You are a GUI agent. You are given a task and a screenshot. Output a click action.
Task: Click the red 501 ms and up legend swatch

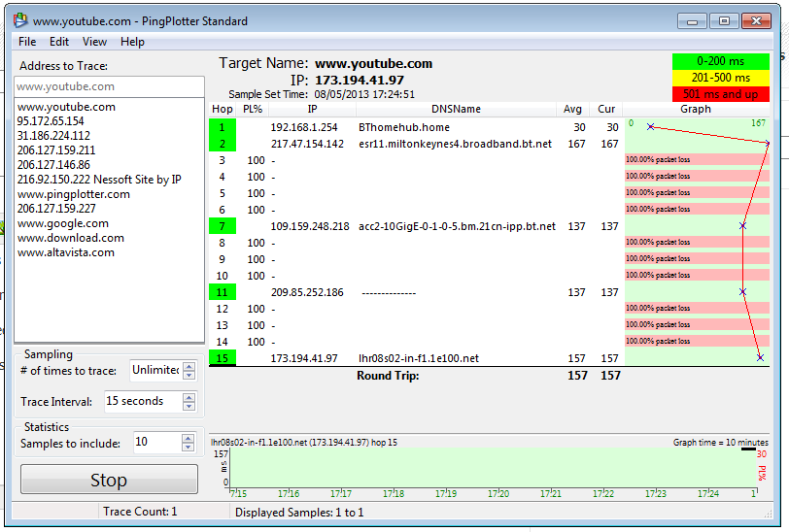coord(721,94)
